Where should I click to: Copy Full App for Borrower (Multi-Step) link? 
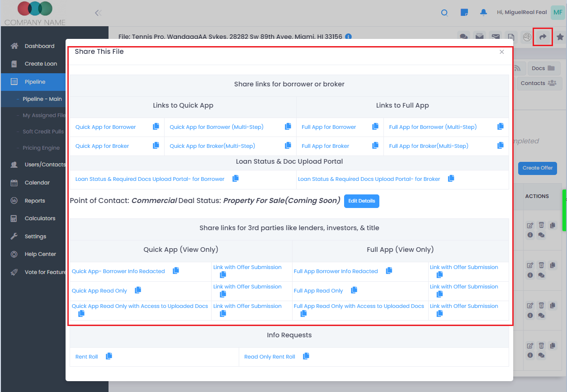(501, 127)
